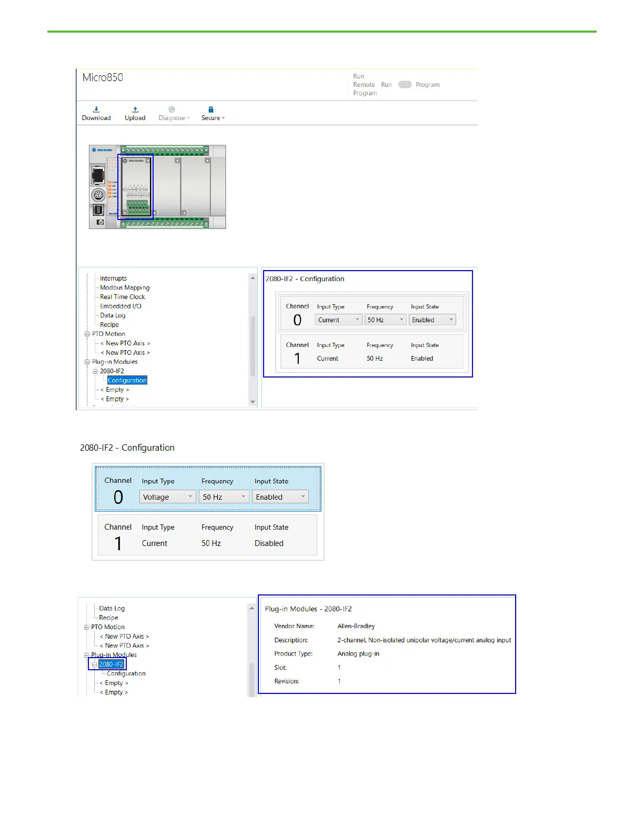Screen dimensions: 644x834
Task: Click scroll down arrow in upper tree panel
Action: (253, 402)
